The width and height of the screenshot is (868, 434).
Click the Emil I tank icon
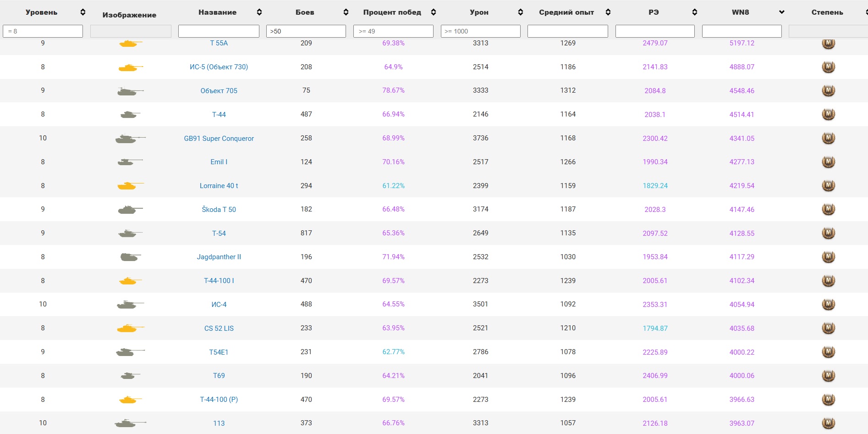(130, 162)
